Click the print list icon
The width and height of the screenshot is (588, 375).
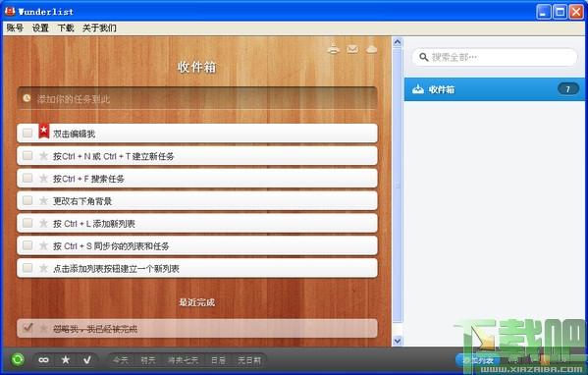pyautogui.click(x=334, y=49)
